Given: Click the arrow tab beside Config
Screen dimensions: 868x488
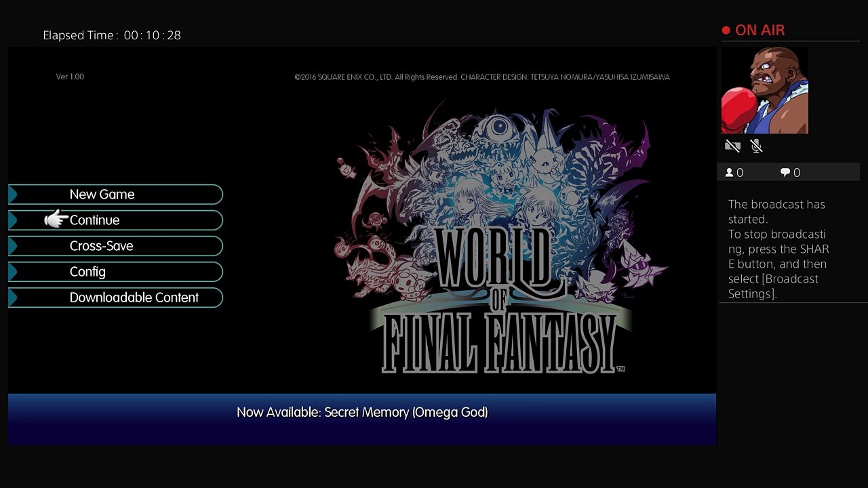Looking at the screenshot, I should tap(13, 272).
